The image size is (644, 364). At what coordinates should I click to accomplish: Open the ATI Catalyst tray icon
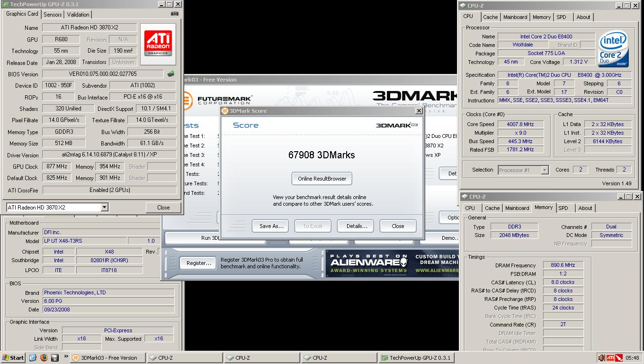tap(610, 358)
